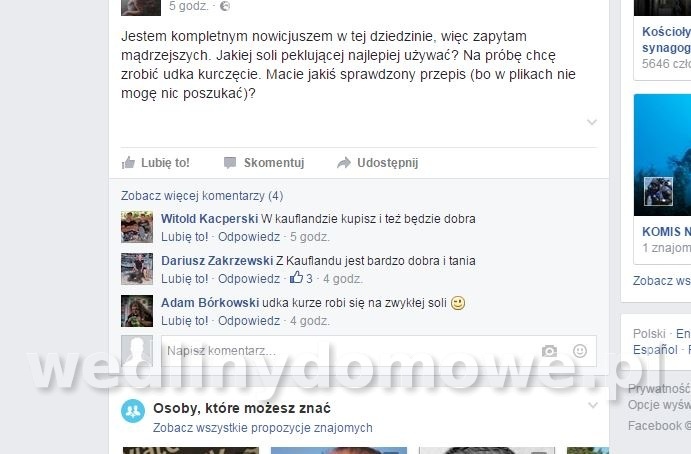Click the thumbs-up count icon on Dariusz's comment
This screenshot has height=454, width=691.
(296, 278)
